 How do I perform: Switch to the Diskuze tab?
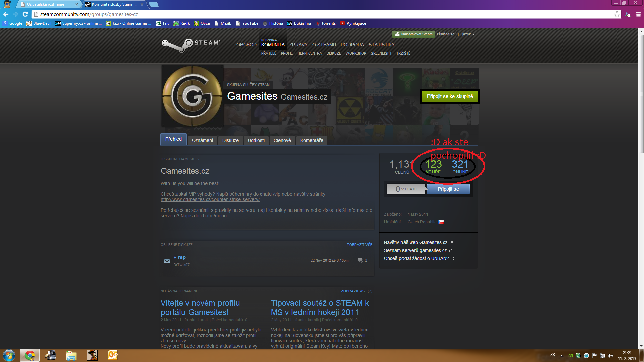(x=230, y=140)
